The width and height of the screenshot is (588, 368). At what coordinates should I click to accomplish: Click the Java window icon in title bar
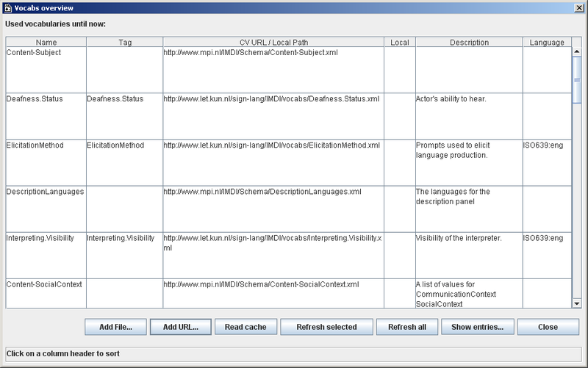[x=7, y=7]
